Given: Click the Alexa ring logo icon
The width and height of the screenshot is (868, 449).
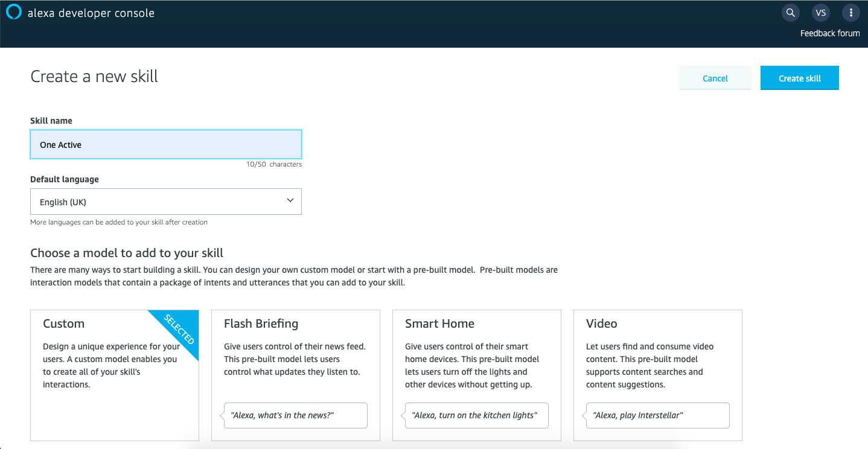Looking at the screenshot, I should click(x=13, y=12).
